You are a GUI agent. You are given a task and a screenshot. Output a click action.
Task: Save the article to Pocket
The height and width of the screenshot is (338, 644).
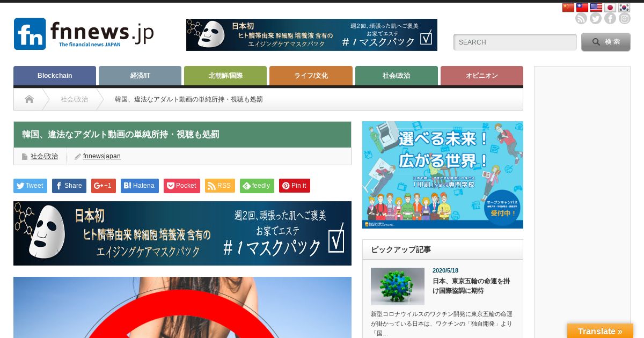click(x=182, y=186)
